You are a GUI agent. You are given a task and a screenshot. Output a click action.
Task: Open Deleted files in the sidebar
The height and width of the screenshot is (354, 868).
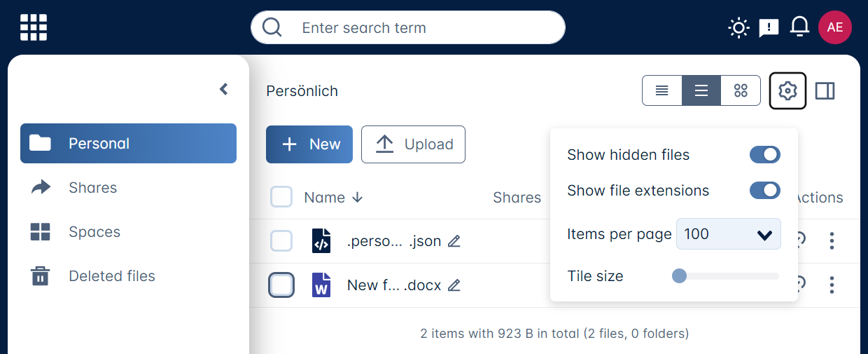coord(111,276)
